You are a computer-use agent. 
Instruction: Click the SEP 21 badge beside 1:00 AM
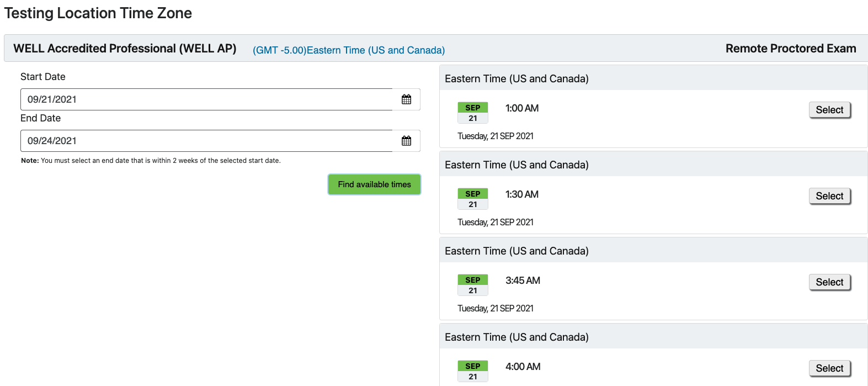point(473,113)
